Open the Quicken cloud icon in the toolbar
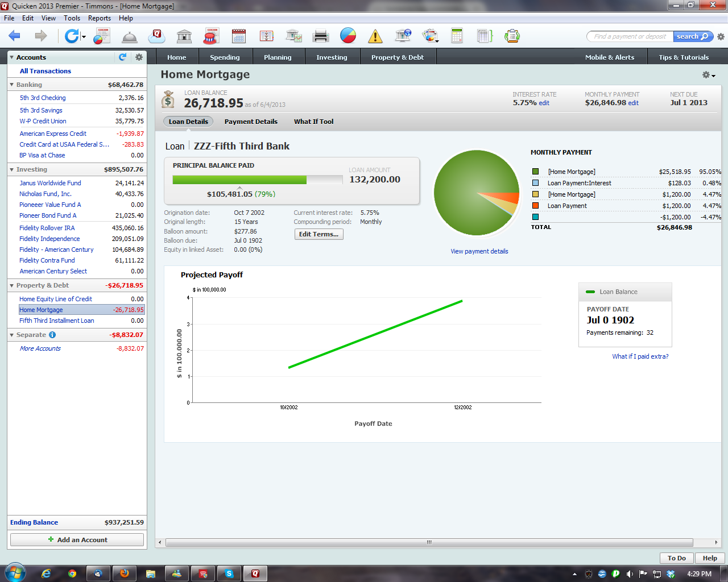Image resolution: width=728 pixels, height=582 pixels. pyautogui.click(x=156, y=36)
